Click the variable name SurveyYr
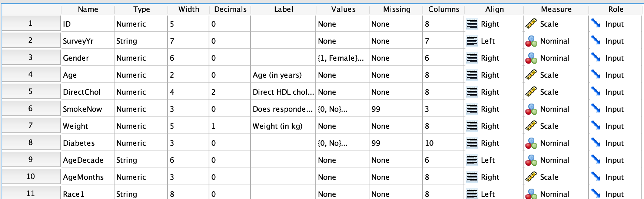 78,41
